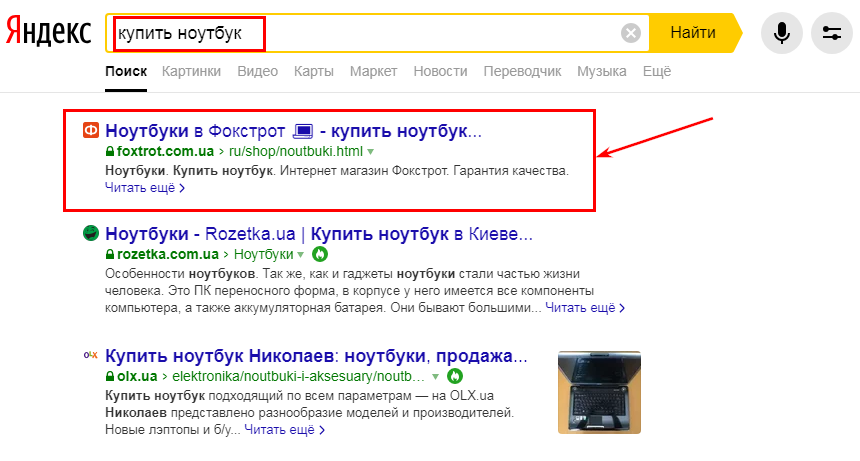This screenshot has width=860, height=461.
Task: Click the olx.ua domain link
Action: [137, 376]
